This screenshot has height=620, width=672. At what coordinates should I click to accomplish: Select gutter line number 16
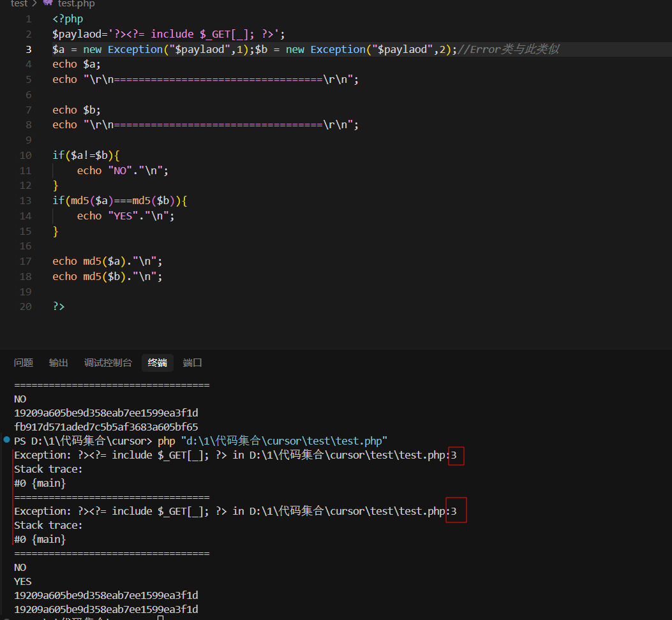[26, 246]
